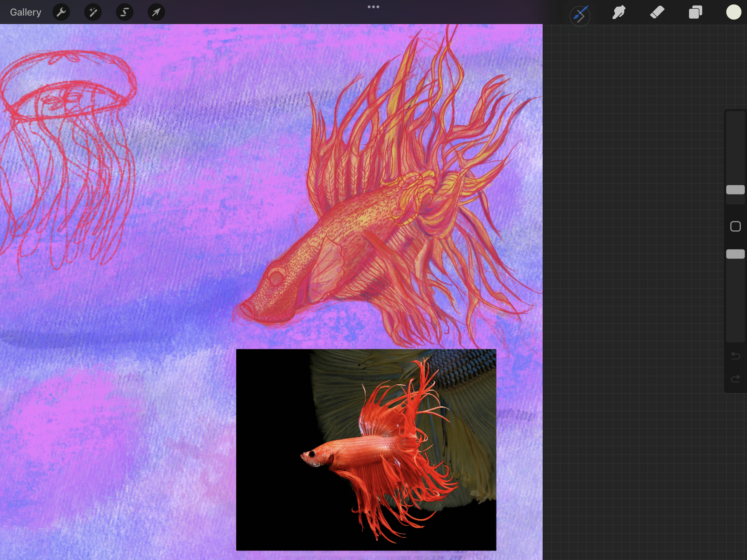Image resolution: width=747 pixels, height=560 pixels.
Task: Undo the last stroke
Action: click(735, 356)
